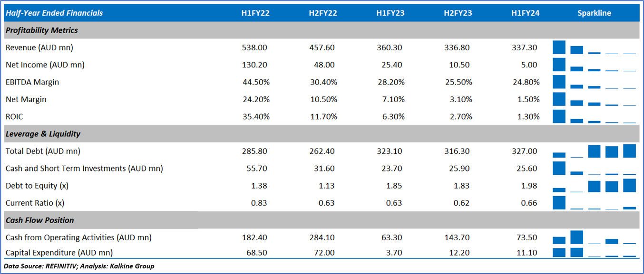The image size is (644, 274).
Task: Click the Current Ratio (x) row label
Action: click(x=35, y=203)
